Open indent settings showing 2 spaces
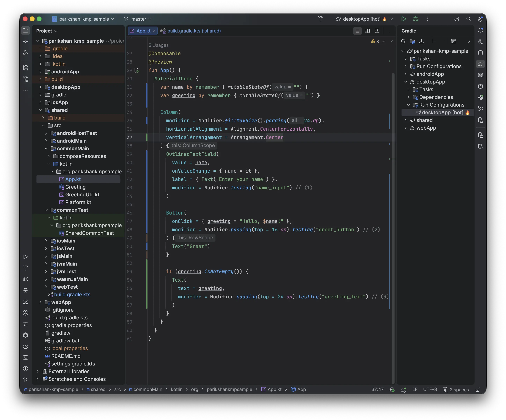 [x=456, y=389]
